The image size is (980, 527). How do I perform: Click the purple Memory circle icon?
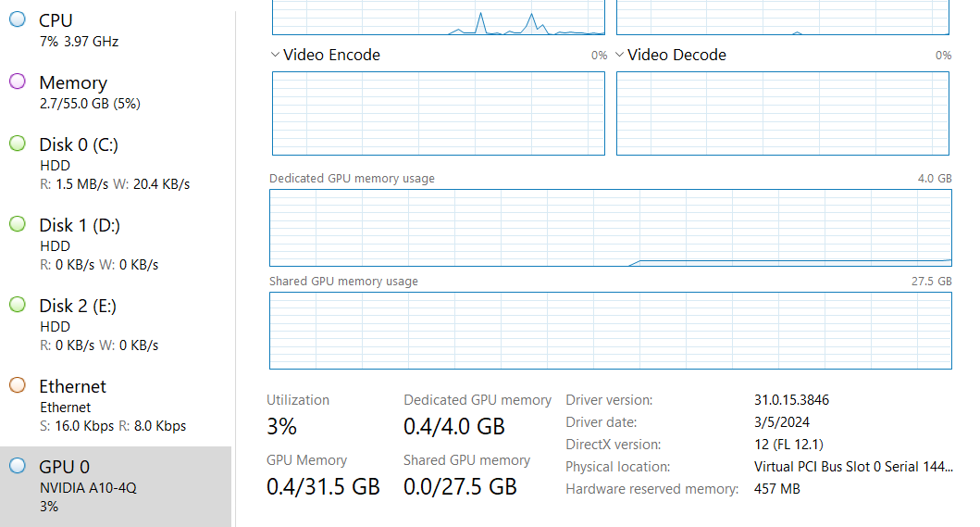(18, 82)
